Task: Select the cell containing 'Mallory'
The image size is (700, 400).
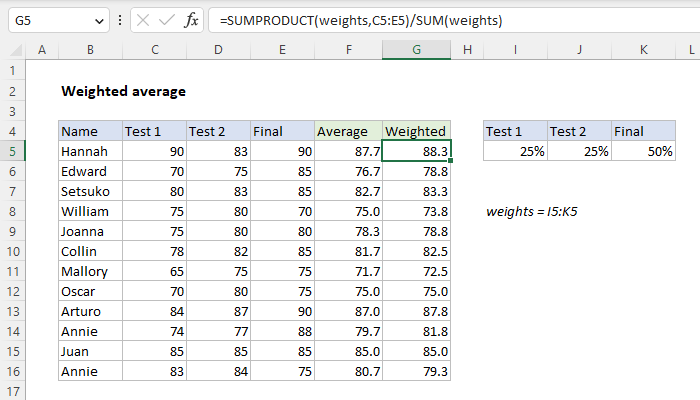Action: [90, 271]
